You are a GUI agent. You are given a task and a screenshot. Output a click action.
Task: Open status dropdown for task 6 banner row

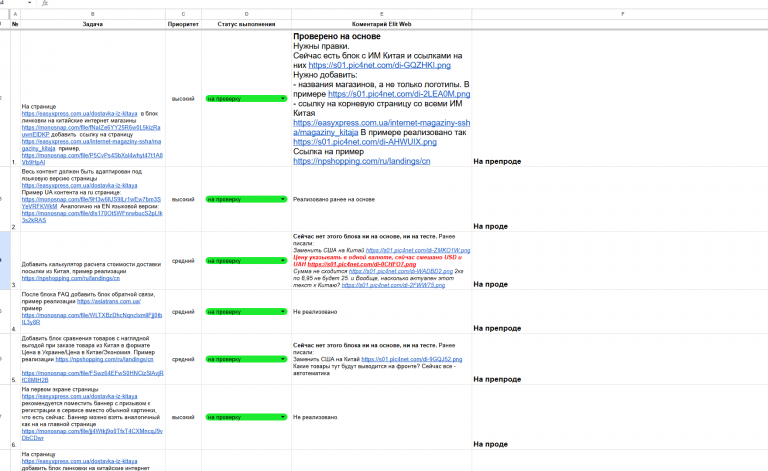[x=283, y=417]
